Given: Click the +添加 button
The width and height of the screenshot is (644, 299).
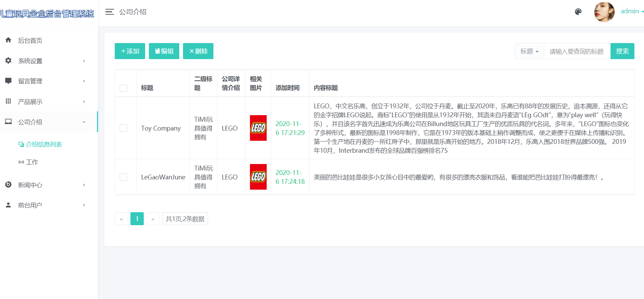Looking at the screenshot, I should pos(130,51).
